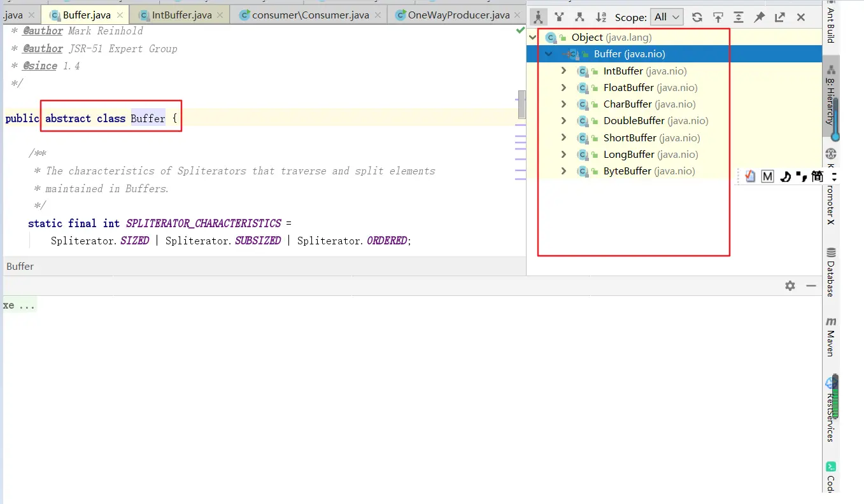
Task: Autoscroll to source icon in Hierarchy toolbar
Action: (x=718, y=17)
